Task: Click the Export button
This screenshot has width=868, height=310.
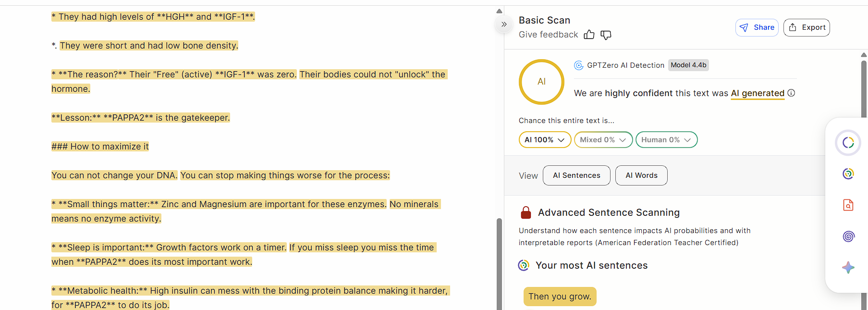Action: [807, 27]
